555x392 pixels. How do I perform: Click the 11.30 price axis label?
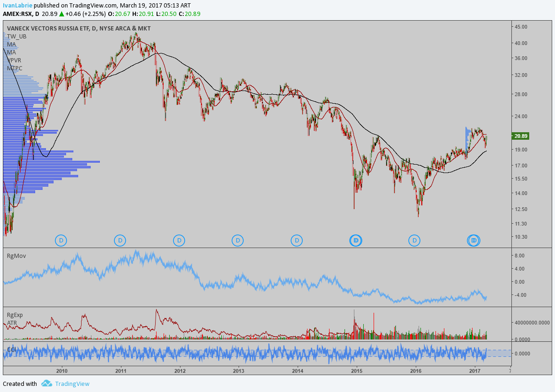pos(521,224)
